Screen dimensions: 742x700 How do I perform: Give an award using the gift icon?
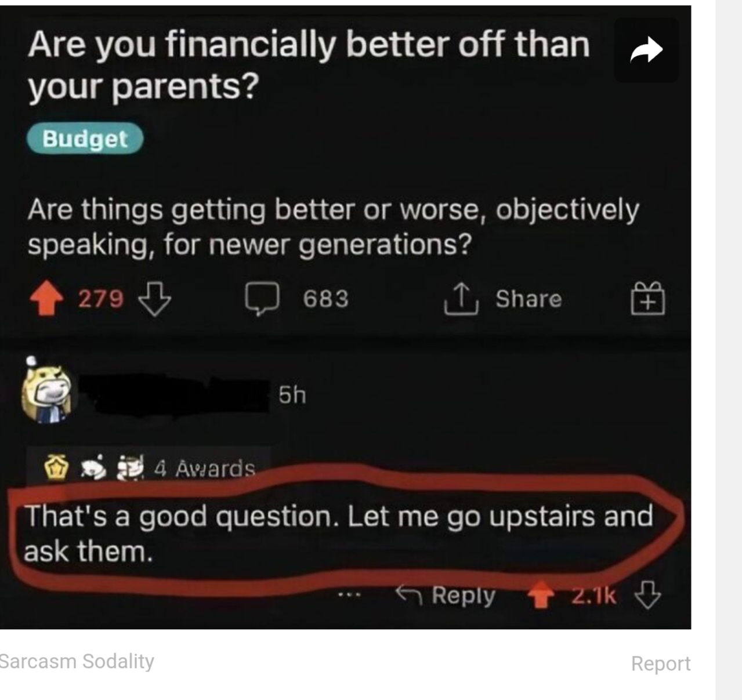[x=648, y=299]
